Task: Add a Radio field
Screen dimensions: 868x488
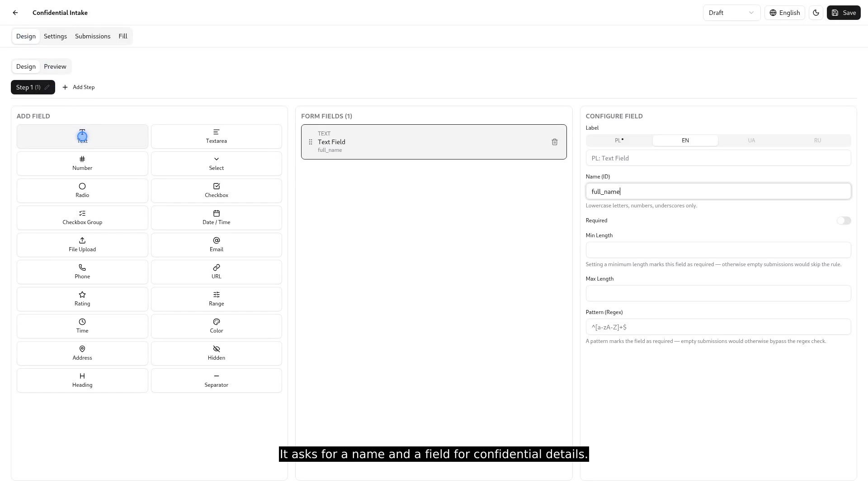Action: (82, 191)
